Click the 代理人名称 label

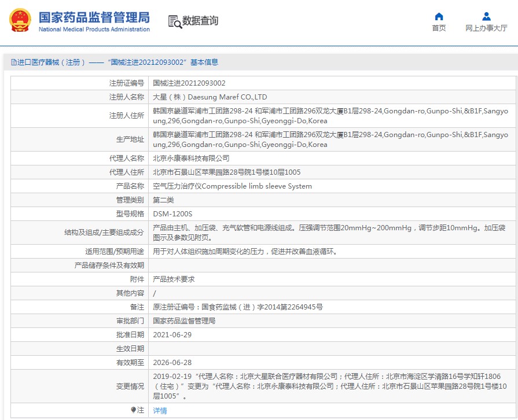(127, 159)
